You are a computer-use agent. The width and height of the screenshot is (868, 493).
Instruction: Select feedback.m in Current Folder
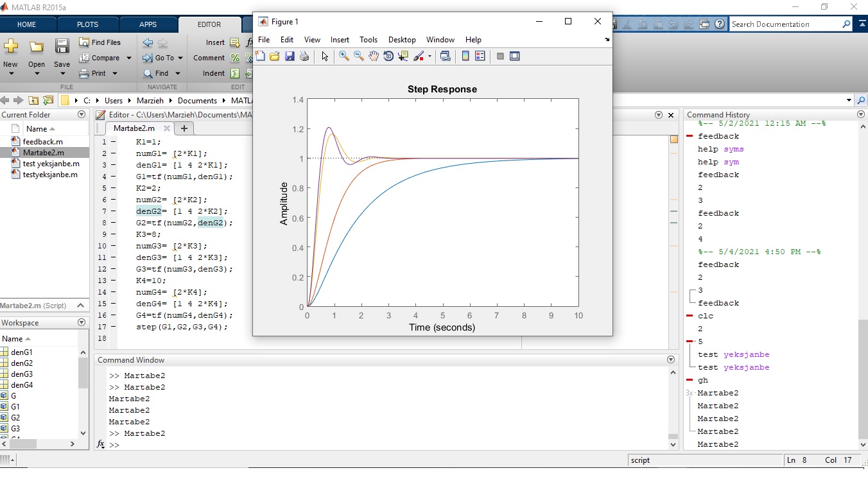click(x=43, y=142)
